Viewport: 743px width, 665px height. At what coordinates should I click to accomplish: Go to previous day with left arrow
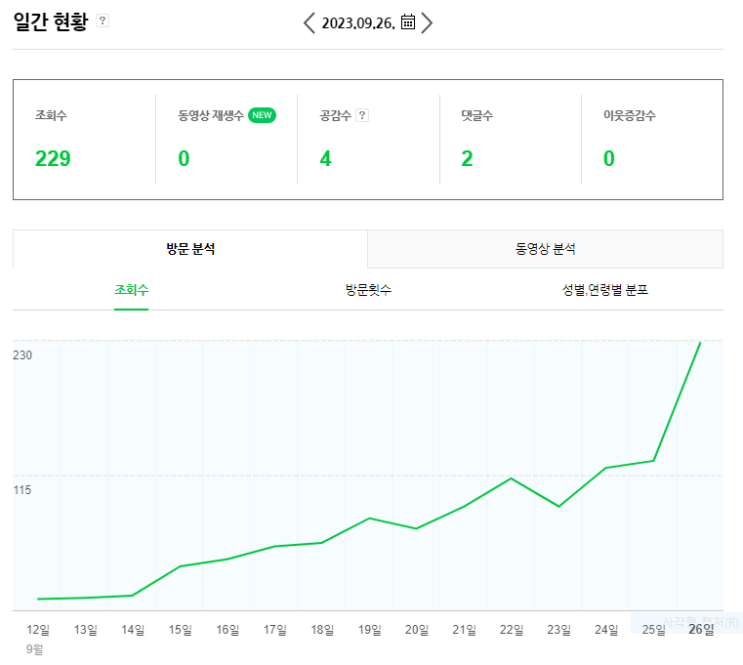click(309, 23)
